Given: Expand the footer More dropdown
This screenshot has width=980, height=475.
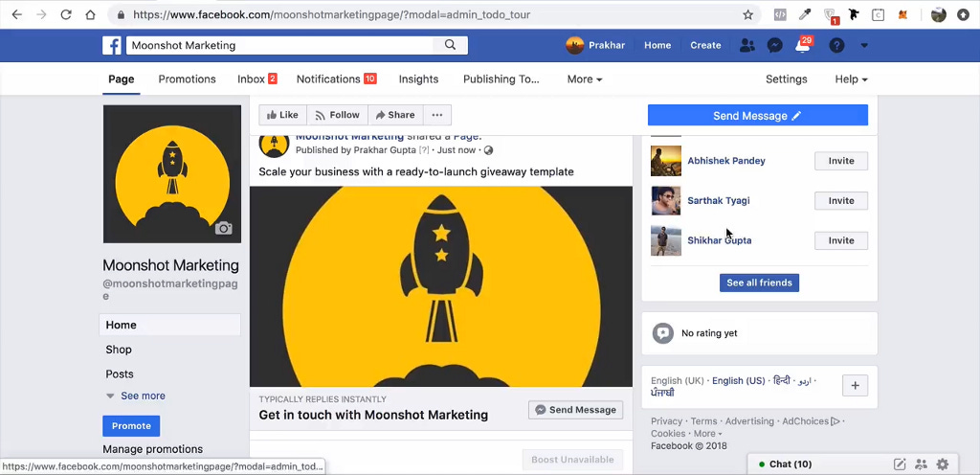Looking at the screenshot, I should [707, 433].
